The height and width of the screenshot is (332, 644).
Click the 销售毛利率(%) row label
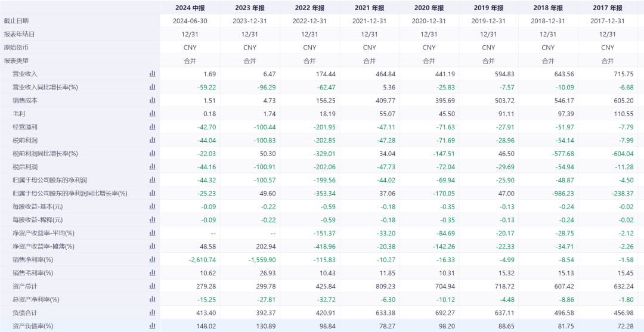coord(33,273)
